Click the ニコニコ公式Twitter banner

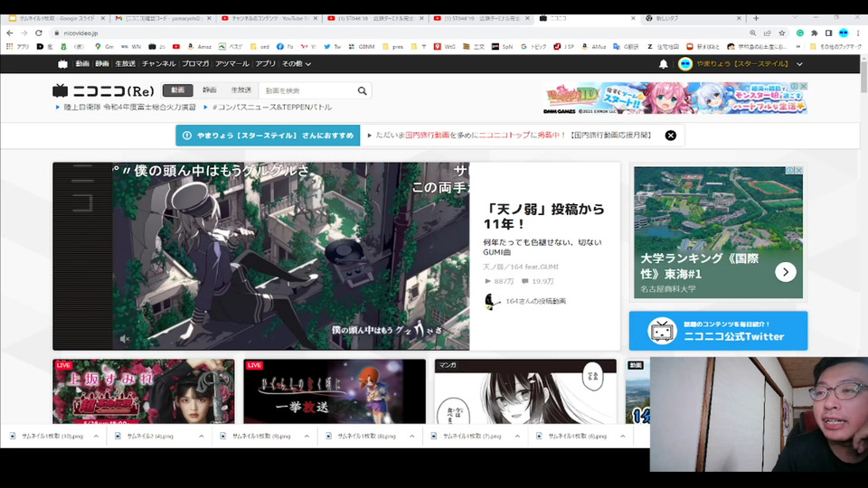pos(718,331)
